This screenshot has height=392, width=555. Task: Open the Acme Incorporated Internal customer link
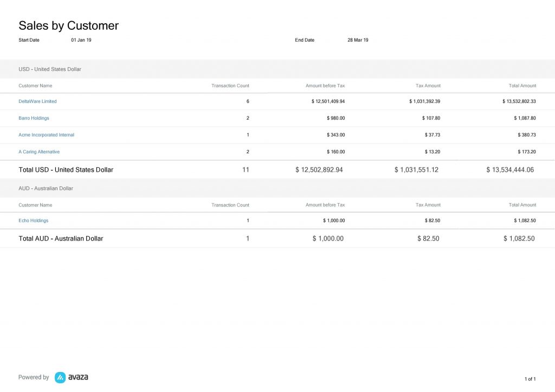pos(46,135)
